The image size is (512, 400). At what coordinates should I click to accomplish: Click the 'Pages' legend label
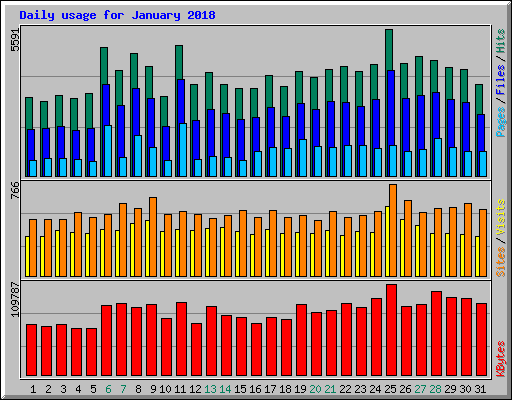(x=501, y=122)
